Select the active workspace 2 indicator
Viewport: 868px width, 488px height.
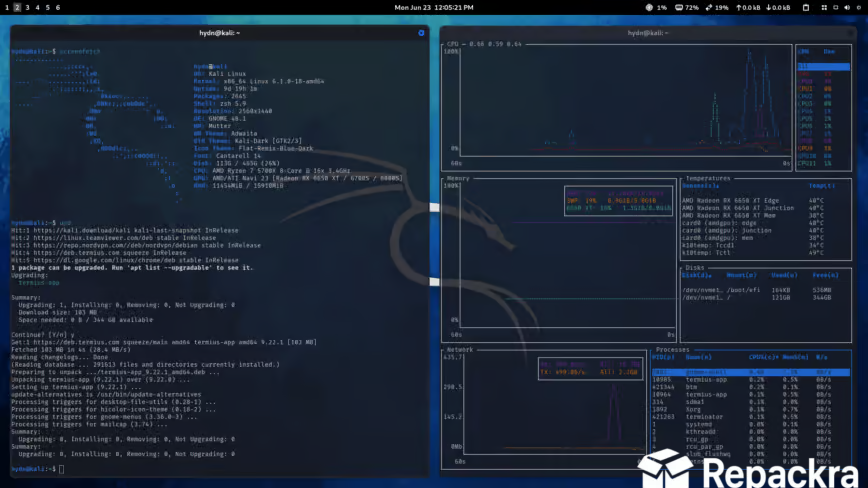point(17,8)
